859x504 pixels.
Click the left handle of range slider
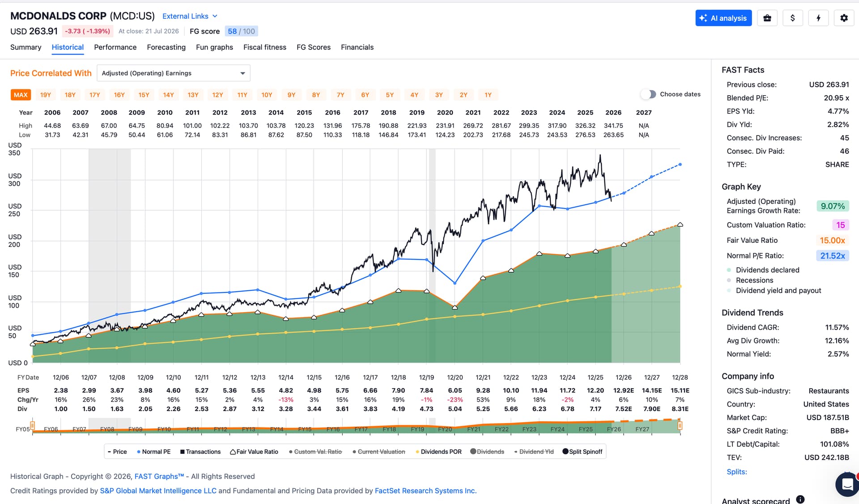32,425
